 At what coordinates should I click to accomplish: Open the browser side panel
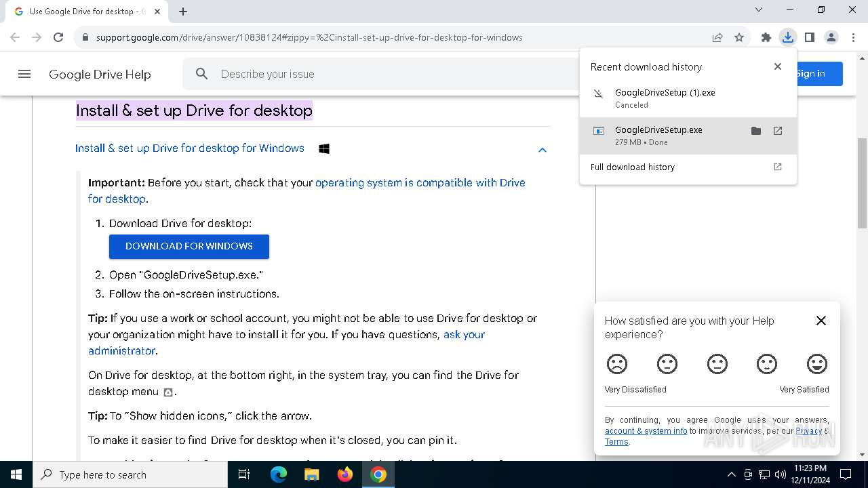coord(810,37)
